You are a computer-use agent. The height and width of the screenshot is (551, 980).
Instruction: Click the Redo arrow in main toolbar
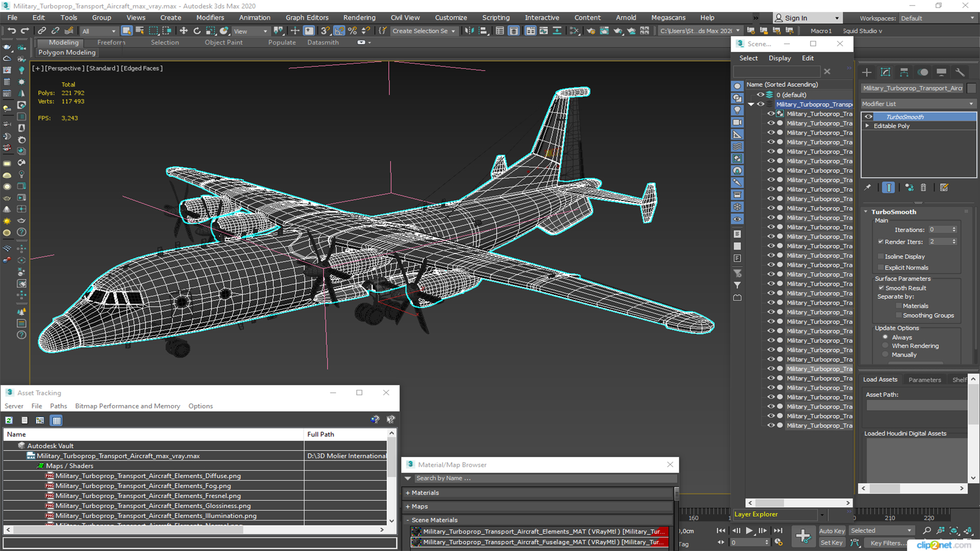[x=24, y=31]
